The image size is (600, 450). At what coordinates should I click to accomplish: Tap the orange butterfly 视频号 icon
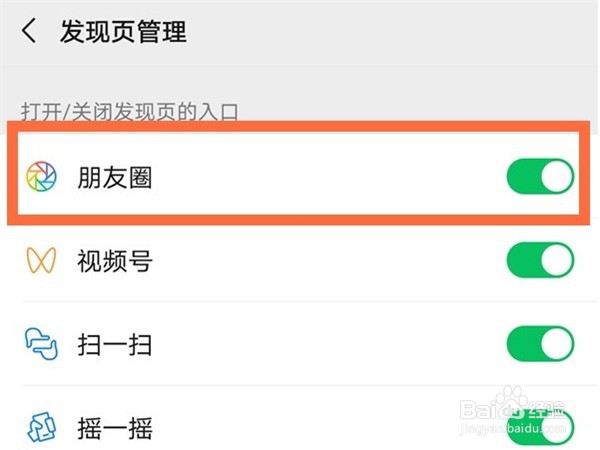click(x=41, y=260)
